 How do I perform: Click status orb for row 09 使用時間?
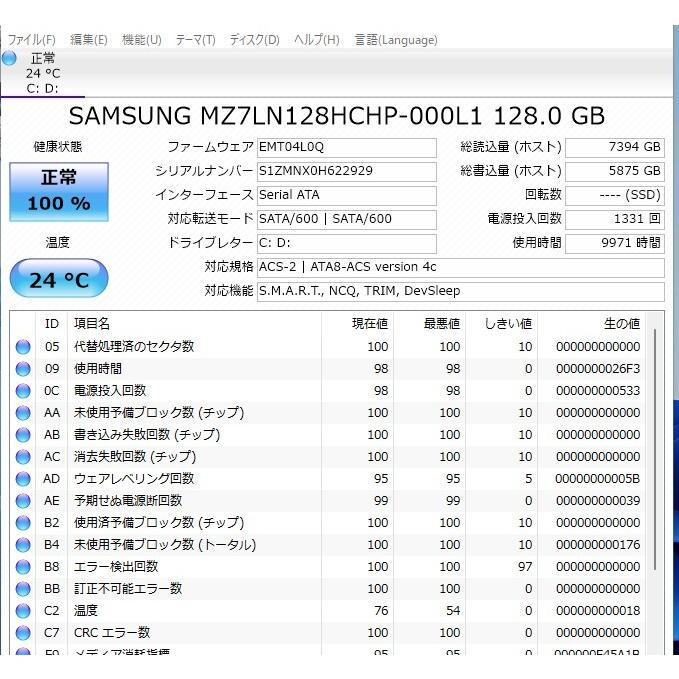23,369
